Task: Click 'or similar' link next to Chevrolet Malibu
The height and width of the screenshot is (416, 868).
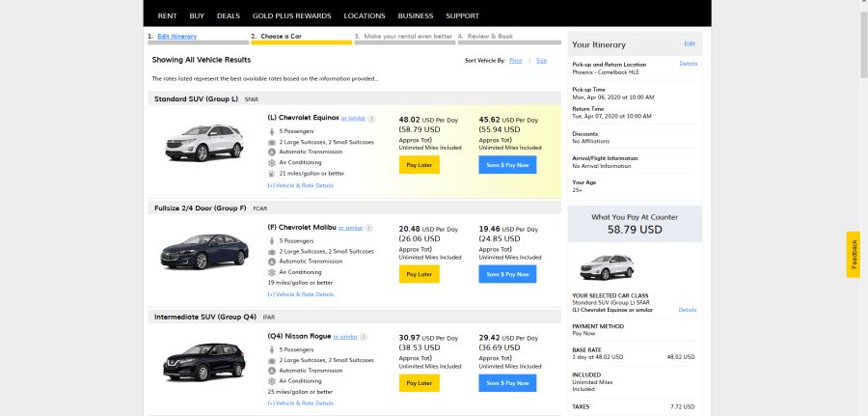Action: 350,228
